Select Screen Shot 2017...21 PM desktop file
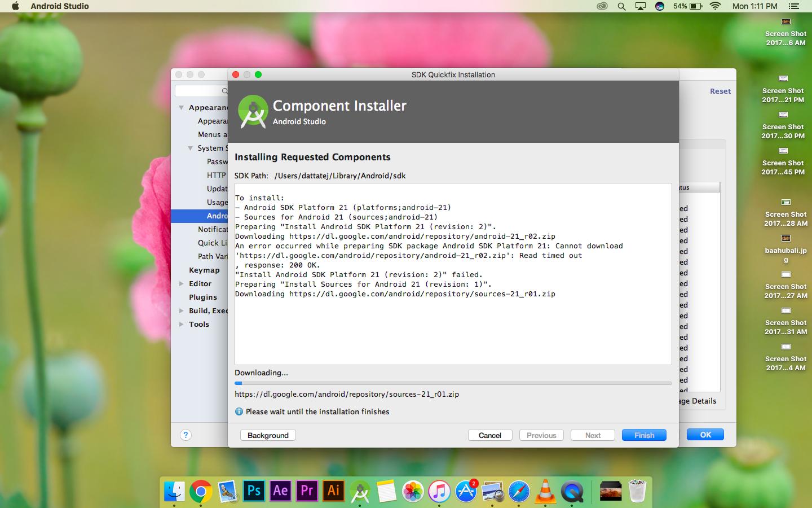Image resolution: width=812 pixels, height=508 pixels. coord(783,89)
